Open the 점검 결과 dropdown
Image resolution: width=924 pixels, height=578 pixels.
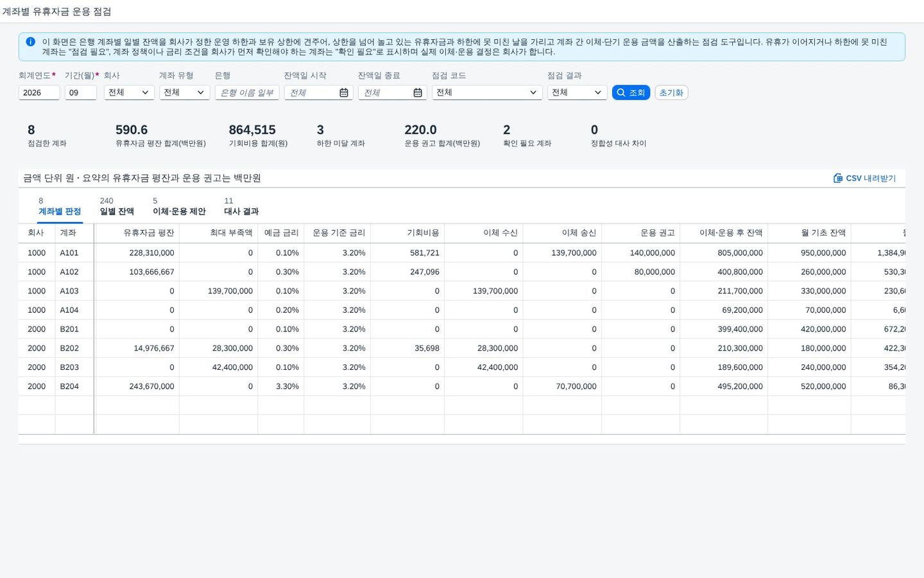[577, 93]
